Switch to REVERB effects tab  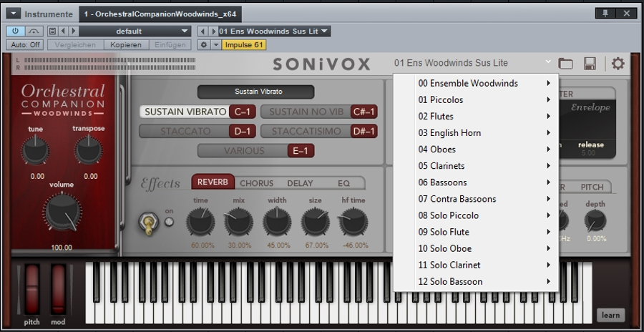[213, 182]
